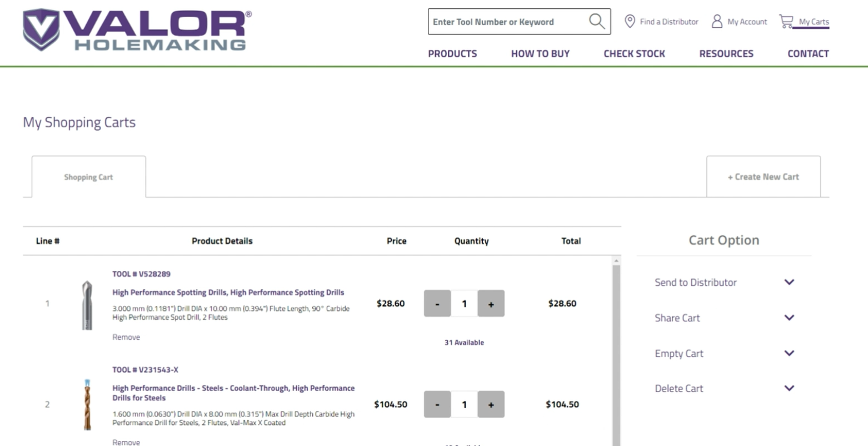Click the Create New Cart button

pyautogui.click(x=762, y=176)
